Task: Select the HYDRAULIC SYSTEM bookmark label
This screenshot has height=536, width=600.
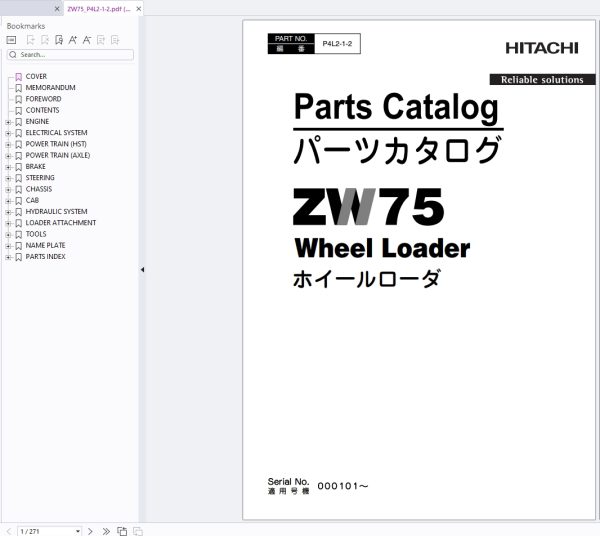Action: [56, 212]
